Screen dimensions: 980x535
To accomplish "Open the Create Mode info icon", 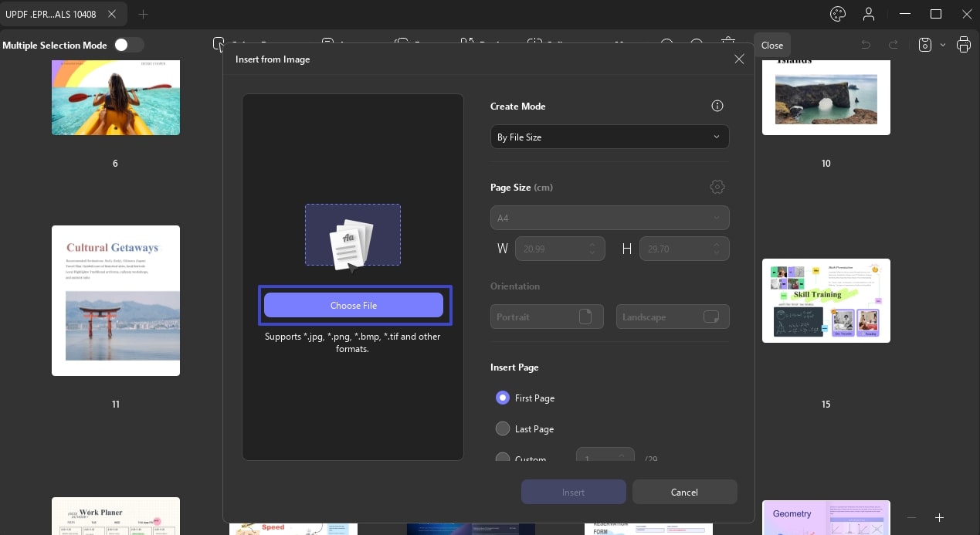I will 717,106.
